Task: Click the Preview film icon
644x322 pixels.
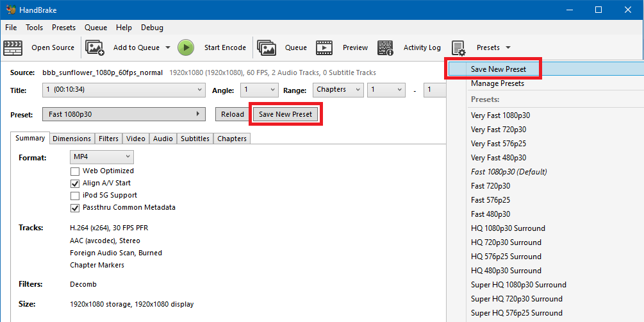Action: [324, 47]
